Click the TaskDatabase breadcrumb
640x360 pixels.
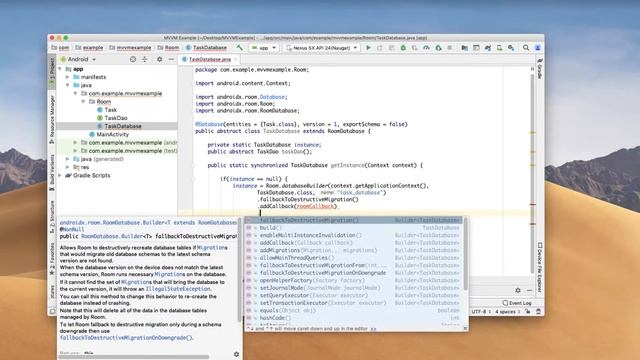(x=207, y=48)
